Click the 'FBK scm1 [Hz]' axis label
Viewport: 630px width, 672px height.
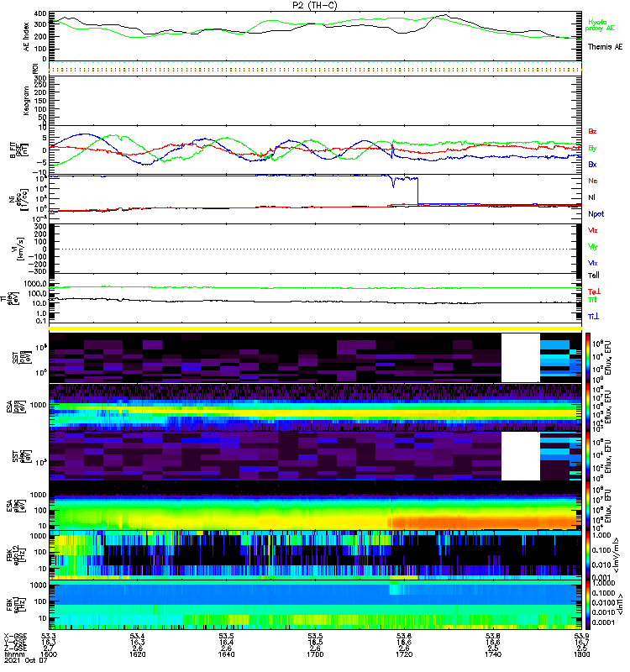[15, 603]
